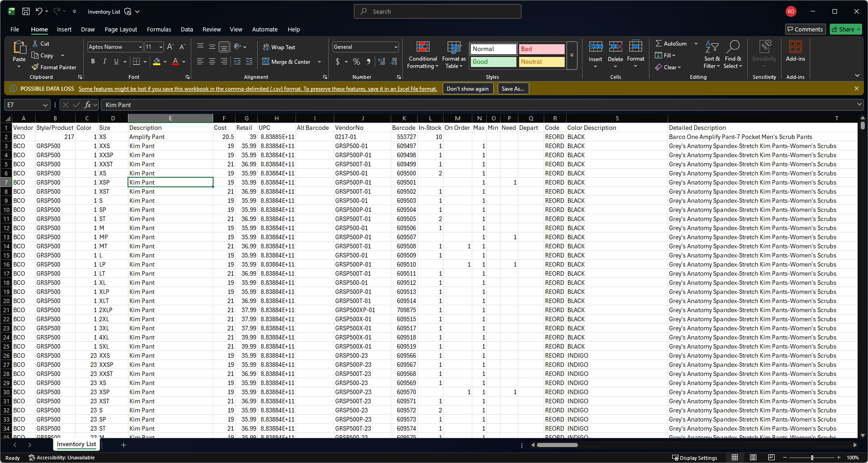Apply Accounting Number Format dollar icon
This screenshot has height=463, width=868.
coord(337,62)
